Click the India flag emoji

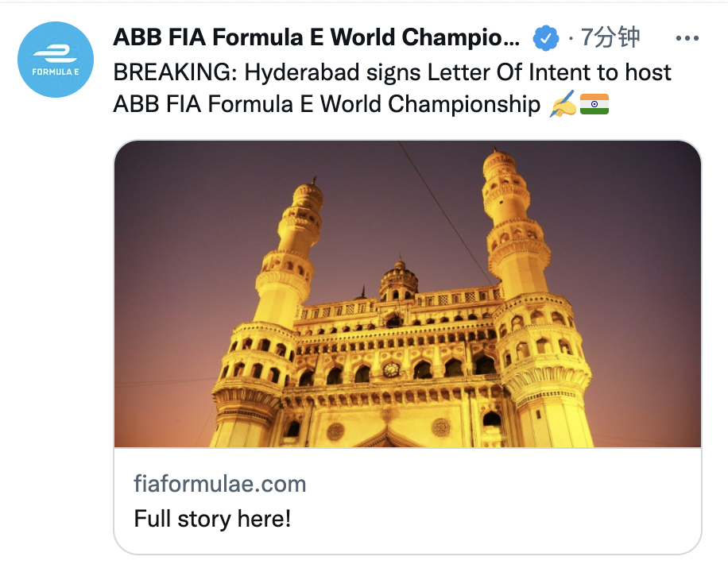[x=594, y=104]
